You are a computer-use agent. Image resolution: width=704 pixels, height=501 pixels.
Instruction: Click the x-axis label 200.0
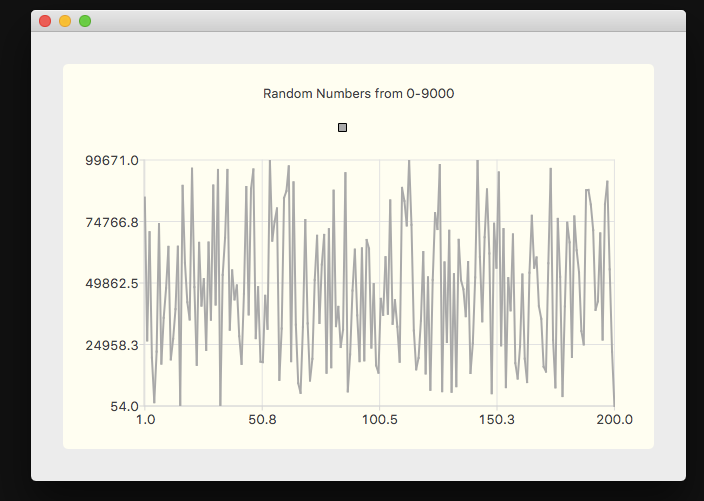614,420
